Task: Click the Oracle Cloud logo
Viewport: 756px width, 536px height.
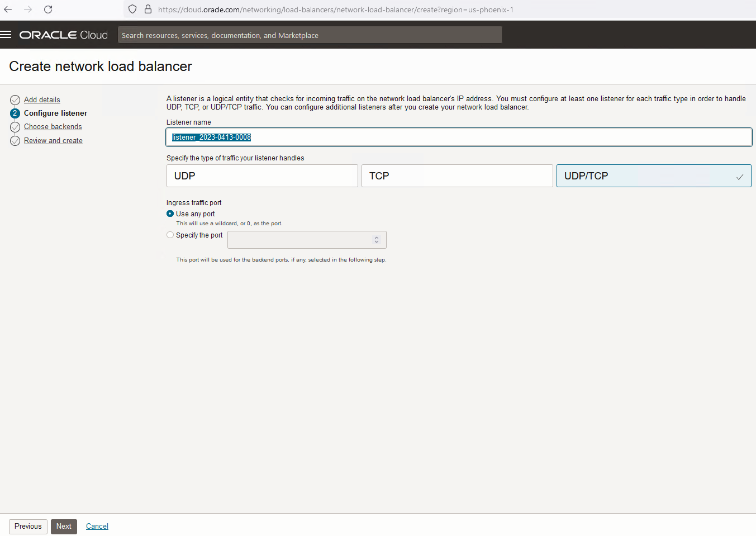Action: (x=64, y=35)
